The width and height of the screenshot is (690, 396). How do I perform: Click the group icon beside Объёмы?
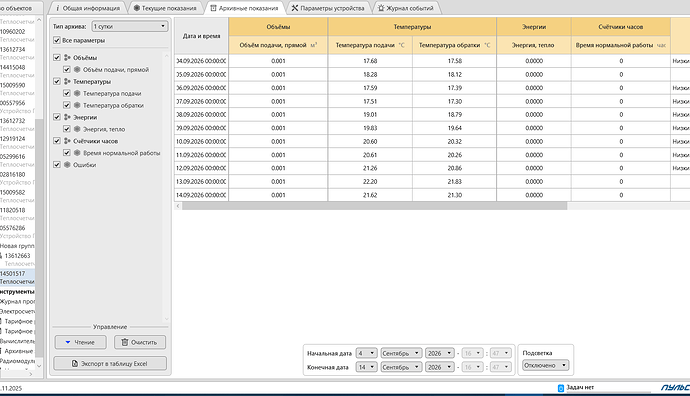coord(67,58)
